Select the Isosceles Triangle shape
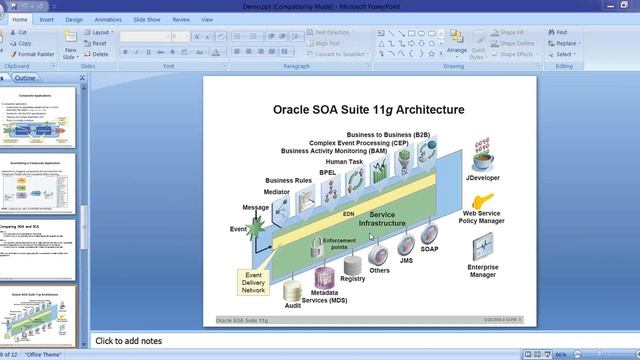The image size is (640, 360). pyautogui.click(x=381, y=43)
